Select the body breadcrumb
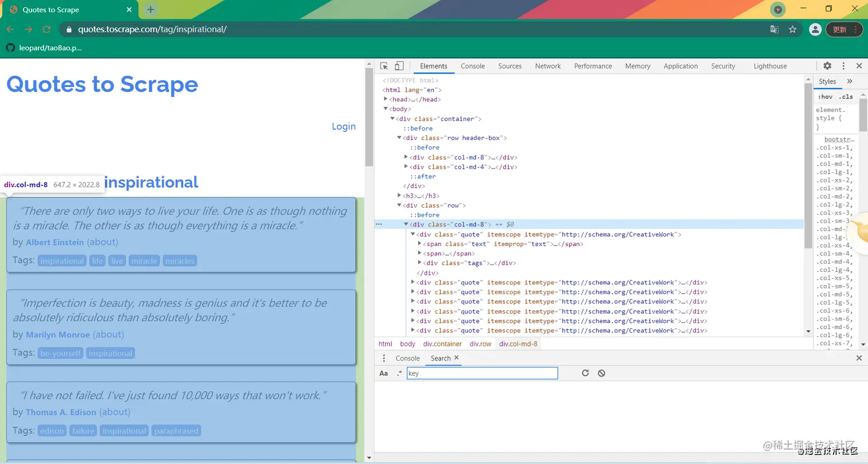Image resolution: width=868 pixels, height=464 pixels. point(408,344)
